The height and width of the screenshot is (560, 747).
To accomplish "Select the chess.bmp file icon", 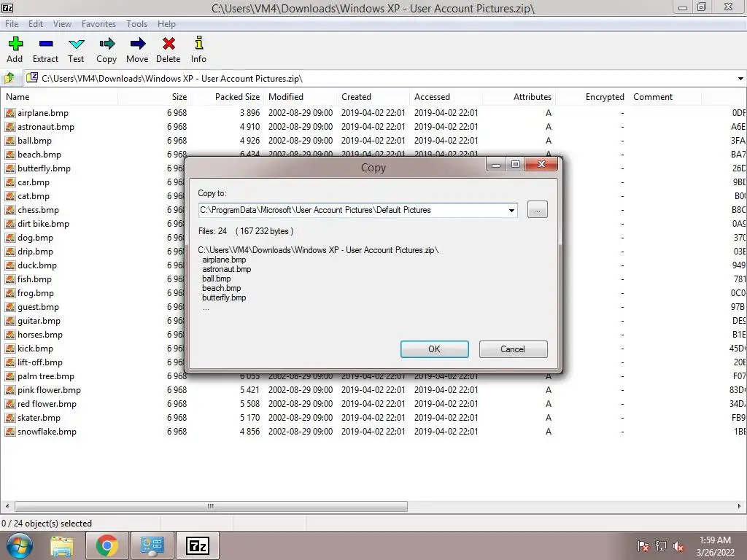I will [x=10, y=210].
